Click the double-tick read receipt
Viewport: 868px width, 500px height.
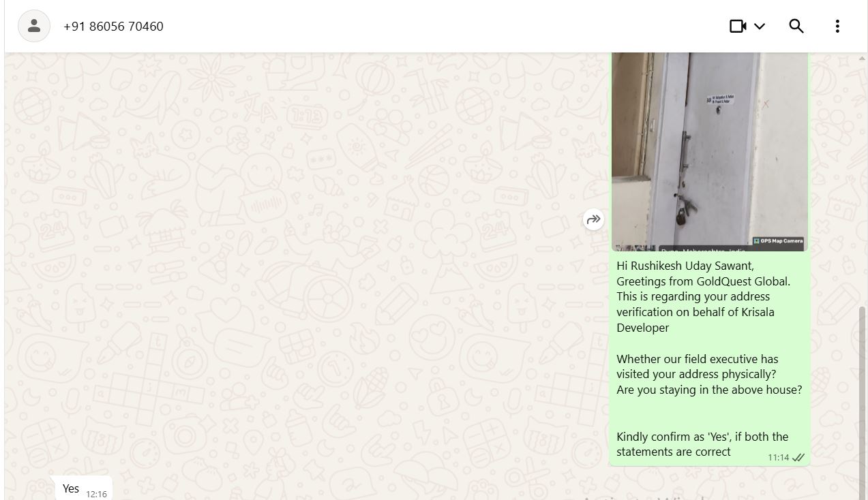click(798, 457)
